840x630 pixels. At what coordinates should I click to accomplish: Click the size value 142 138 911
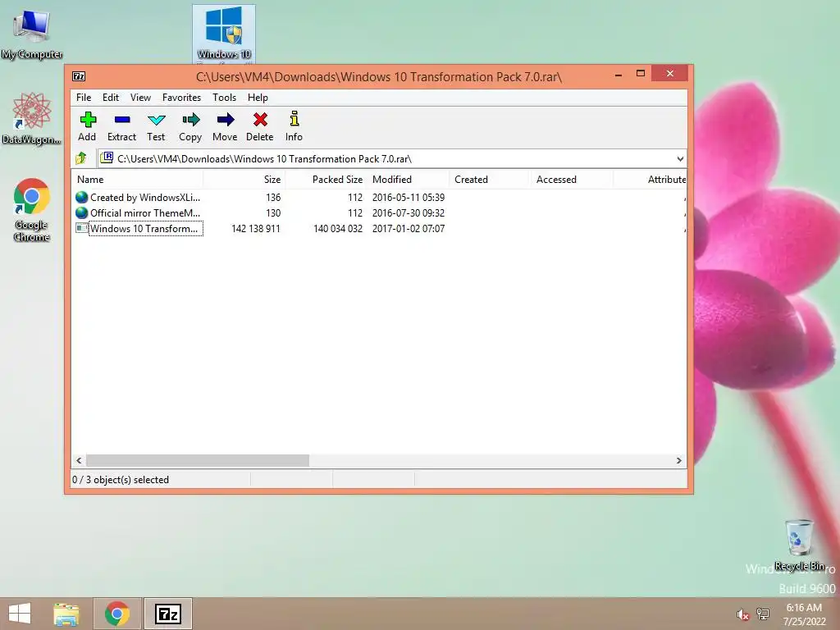coord(256,228)
